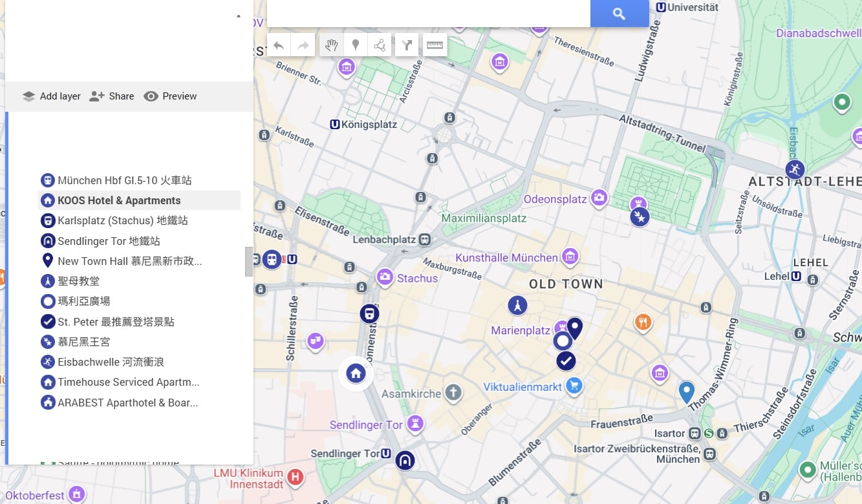The width and height of the screenshot is (862, 504).
Task: Click the church marker above Marienplatz
Action: [x=517, y=305]
